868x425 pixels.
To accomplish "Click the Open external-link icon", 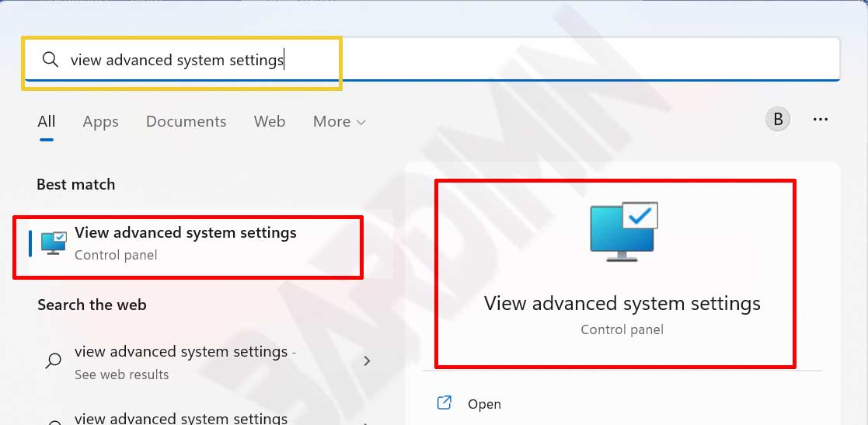I will tap(444, 403).
